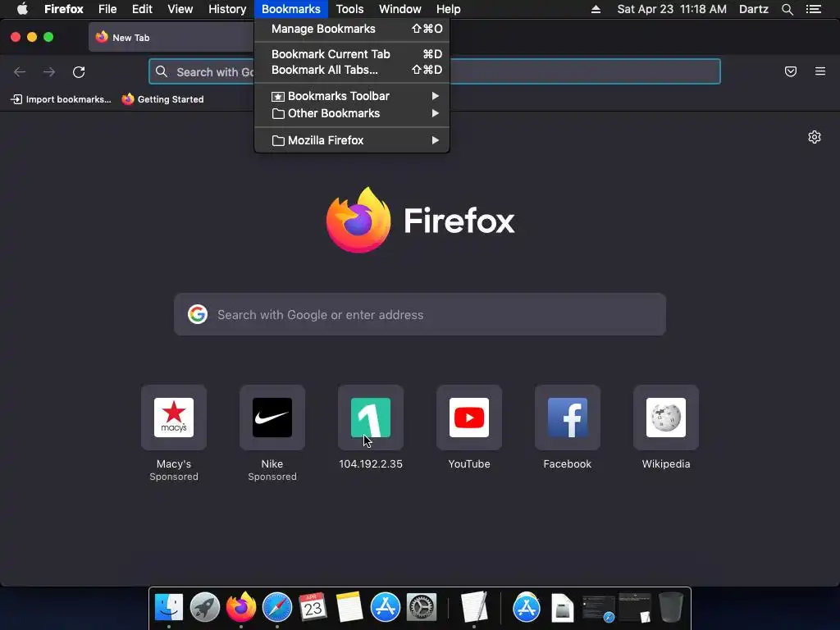
Task: Open the File menu
Action: [107, 9]
